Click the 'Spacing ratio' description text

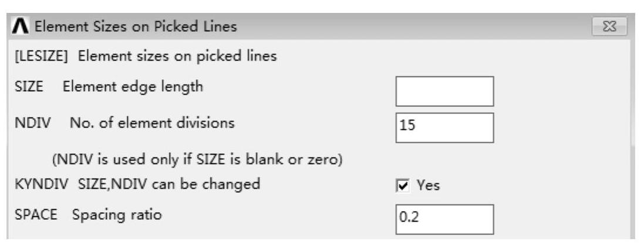(117, 215)
